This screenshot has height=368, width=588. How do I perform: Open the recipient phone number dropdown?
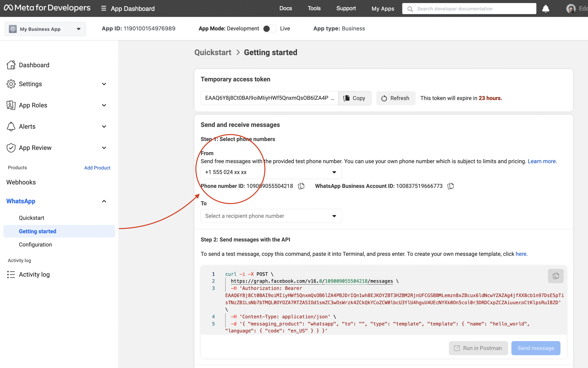coord(271,216)
